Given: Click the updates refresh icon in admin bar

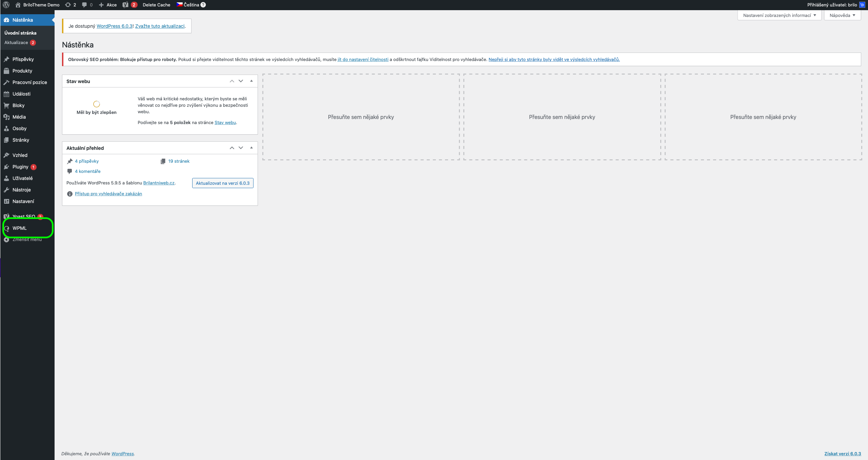Looking at the screenshot, I should point(68,5).
